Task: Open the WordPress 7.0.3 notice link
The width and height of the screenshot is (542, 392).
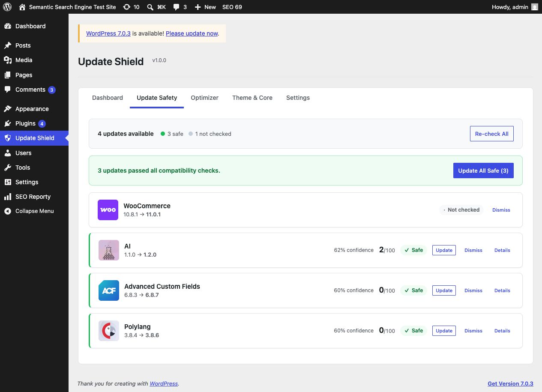Action: tap(108, 33)
